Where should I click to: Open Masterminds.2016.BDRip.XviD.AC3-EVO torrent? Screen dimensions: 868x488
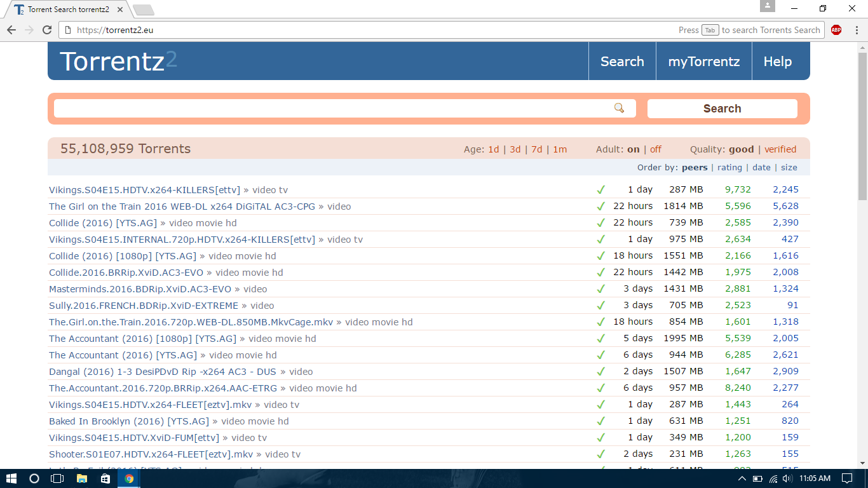click(x=140, y=289)
